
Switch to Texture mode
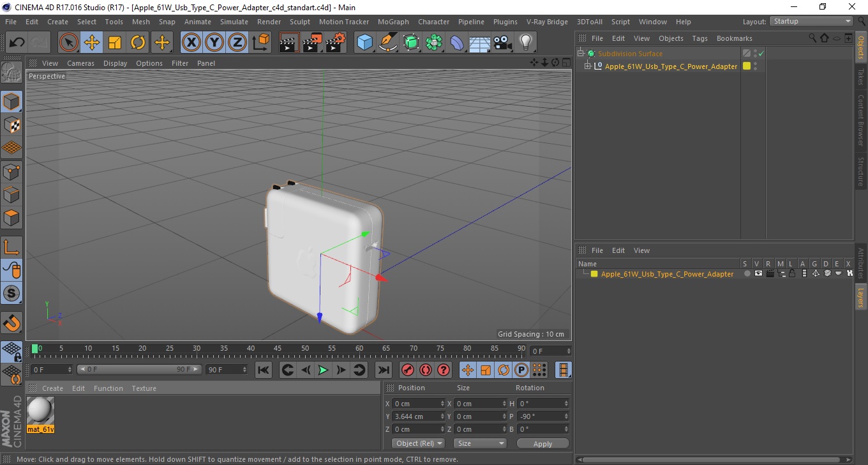(x=11, y=125)
